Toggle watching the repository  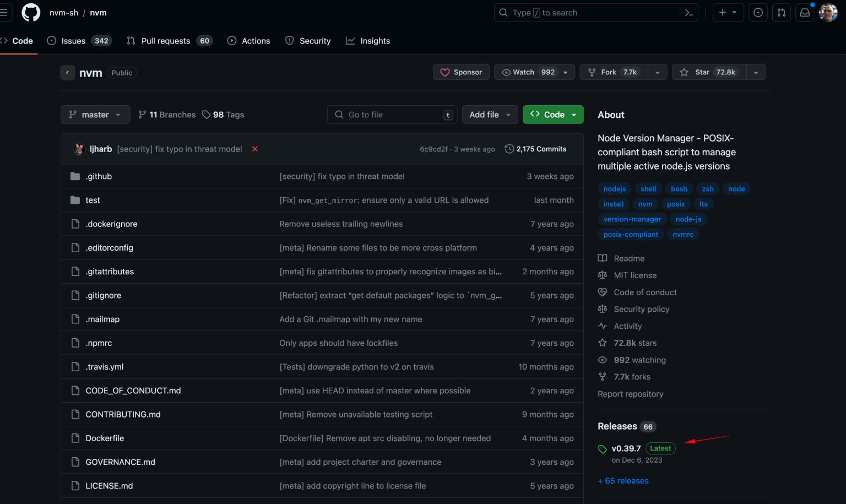click(x=527, y=72)
